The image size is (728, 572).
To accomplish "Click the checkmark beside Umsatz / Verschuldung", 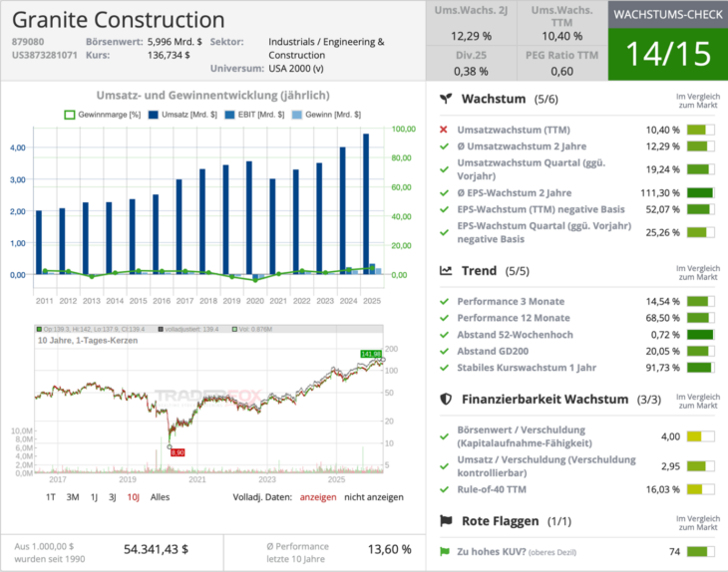I will pyautogui.click(x=445, y=466).
